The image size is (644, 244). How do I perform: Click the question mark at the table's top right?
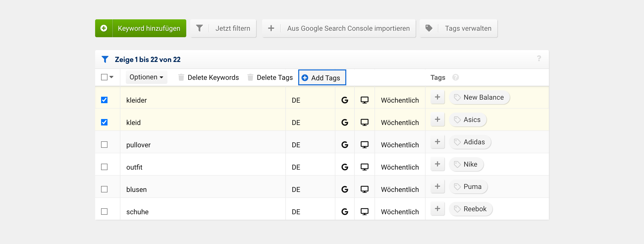[539, 59]
